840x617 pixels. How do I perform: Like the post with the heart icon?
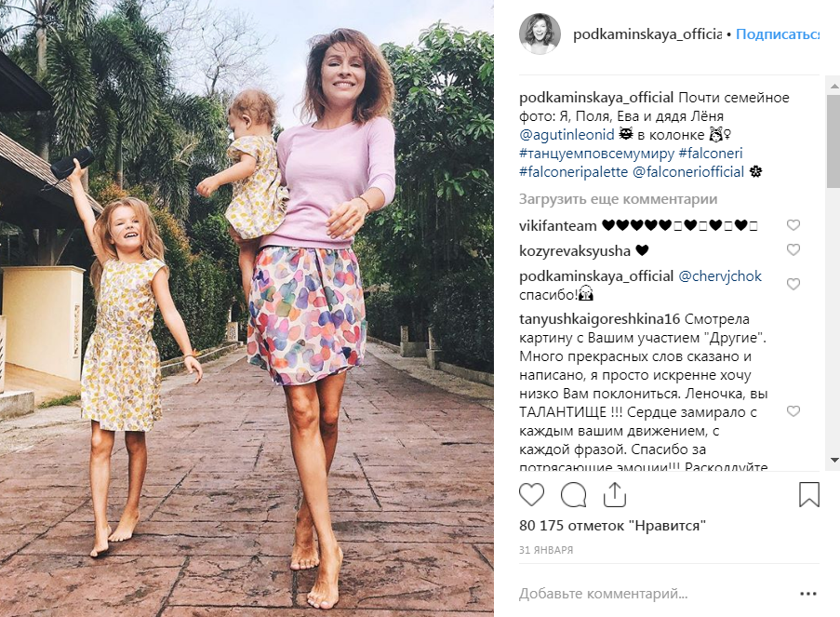click(531, 495)
